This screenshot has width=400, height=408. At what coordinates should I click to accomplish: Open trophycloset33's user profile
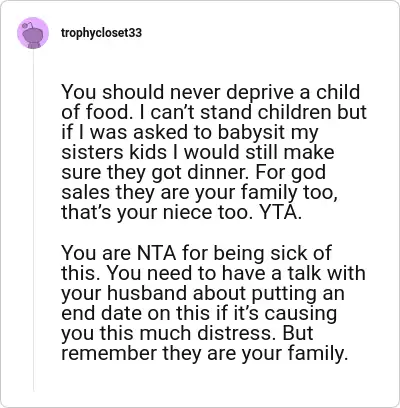[x=101, y=33]
